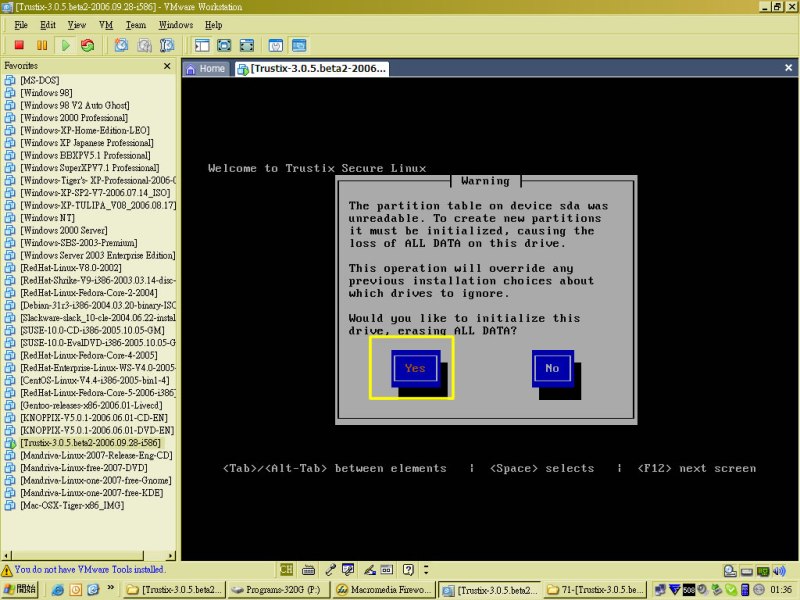
Task: Select [Mac-OSX-Tiger-x86_IMG] favorite
Action: [x=72, y=506]
